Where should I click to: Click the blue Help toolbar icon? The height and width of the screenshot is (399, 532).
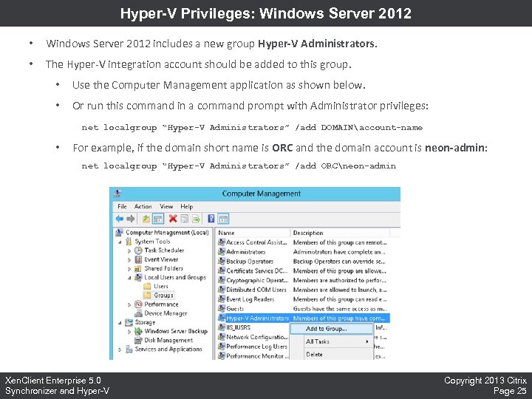tap(211, 219)
